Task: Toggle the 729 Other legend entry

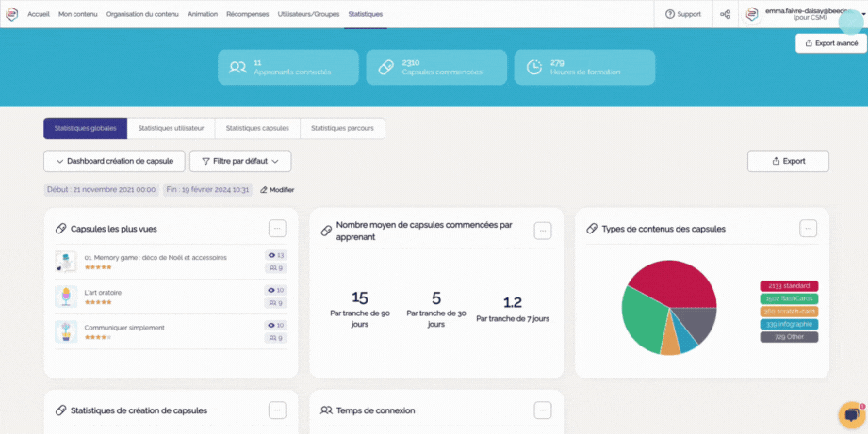Action: pos(789,336)
